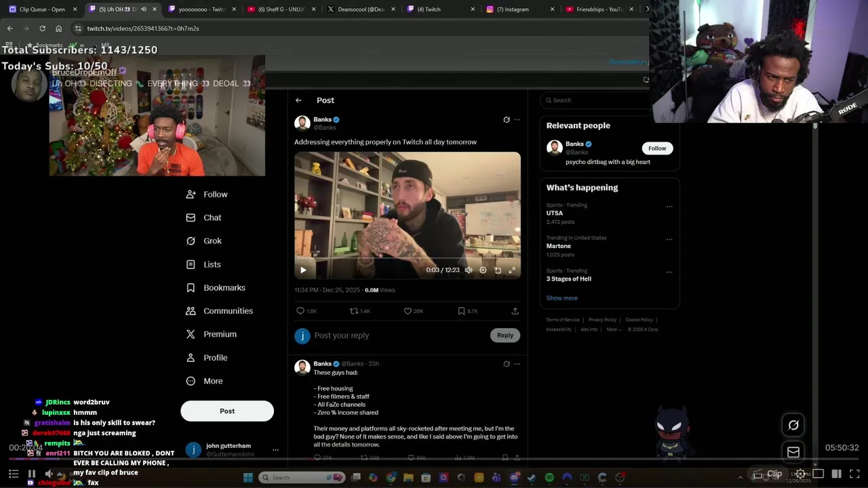Open options for UTSA trending item
The image size is (868, 488).
[x=669, y=207]
